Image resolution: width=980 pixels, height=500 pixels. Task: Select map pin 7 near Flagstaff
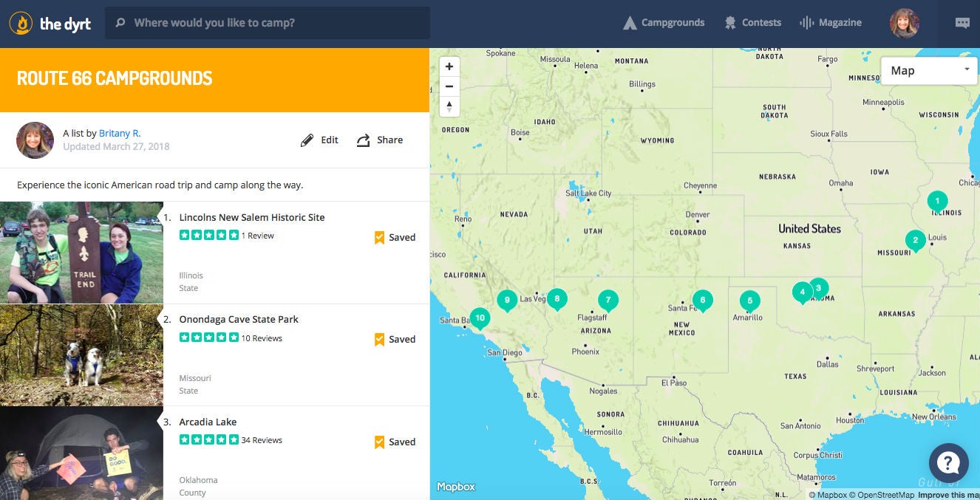click(x=608, y=300)
